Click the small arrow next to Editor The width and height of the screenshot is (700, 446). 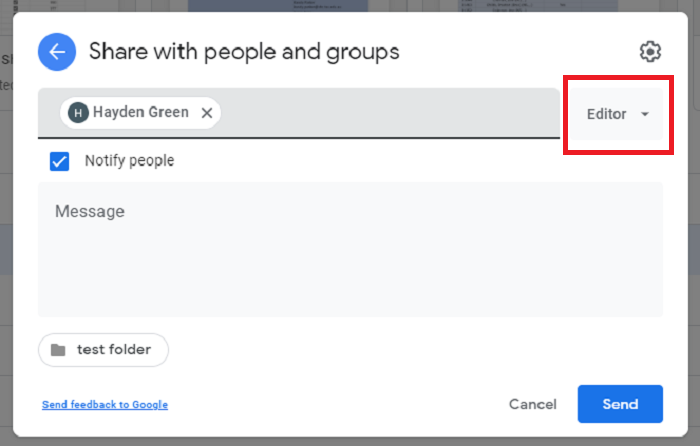pyautogui.click(x=645, y=114)
